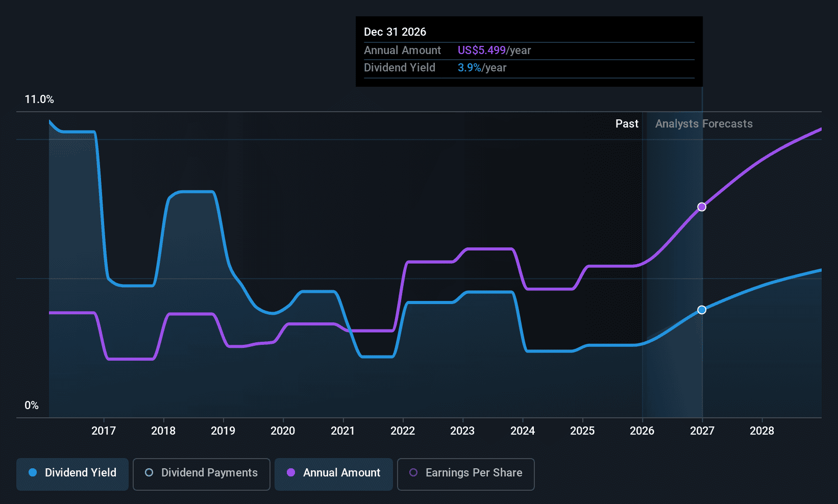
Task: Show the Earnings Per Share series
Action: 465,473
